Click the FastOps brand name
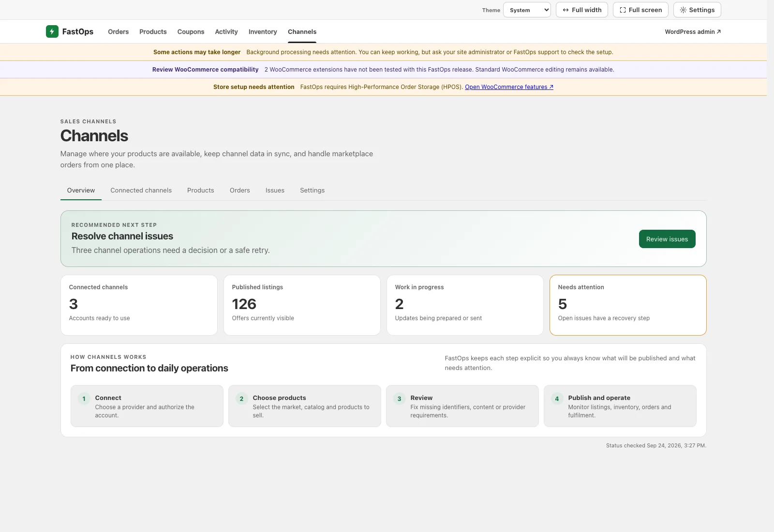774x532 pixels. 78,31
